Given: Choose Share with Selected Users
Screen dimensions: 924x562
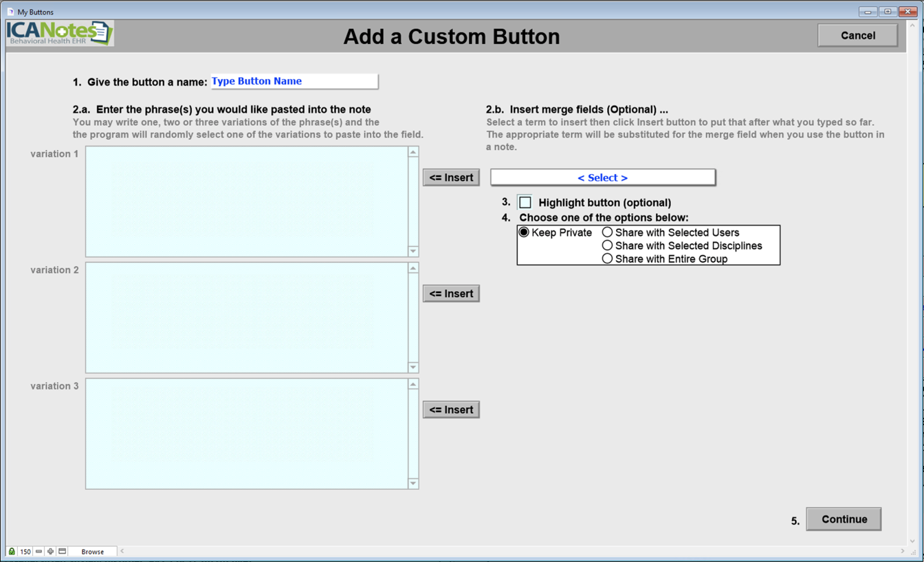Looking at the screenshot, I should (607, 233).
